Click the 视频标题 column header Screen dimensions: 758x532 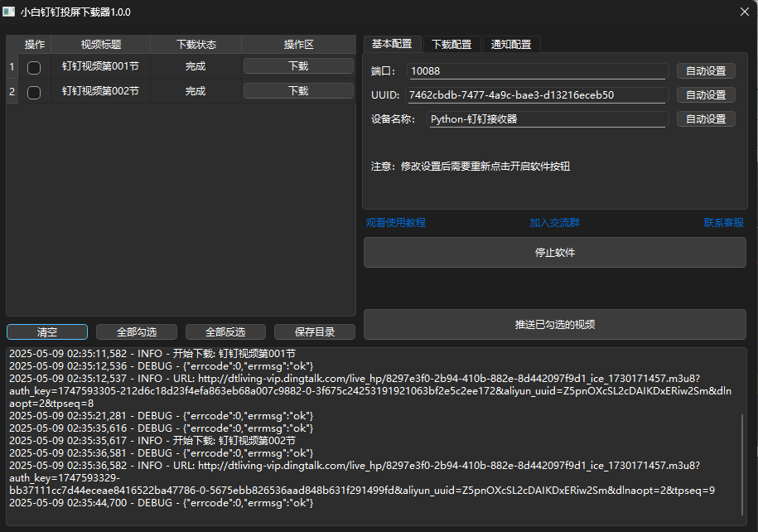(x=100, y=45)
